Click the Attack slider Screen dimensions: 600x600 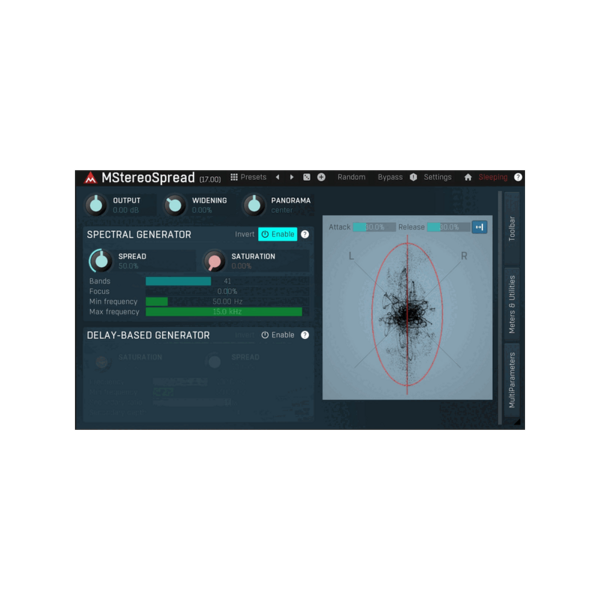pyautogui.click(x=374, y=227)
